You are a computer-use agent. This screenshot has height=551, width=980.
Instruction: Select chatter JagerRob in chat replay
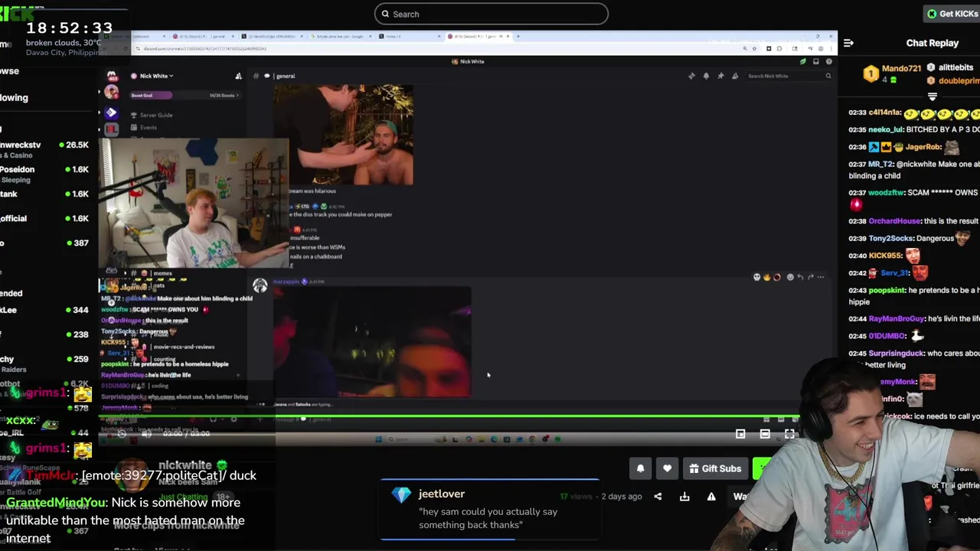(x=923, y=147)
